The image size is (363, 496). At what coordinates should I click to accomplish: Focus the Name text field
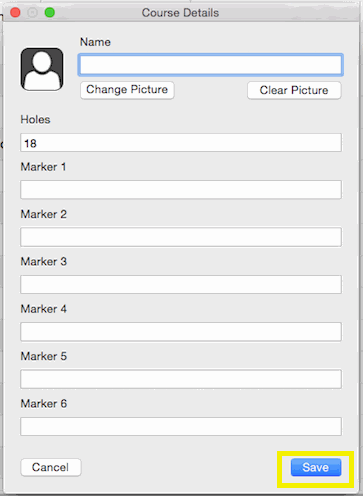click(x=211, y=65)
